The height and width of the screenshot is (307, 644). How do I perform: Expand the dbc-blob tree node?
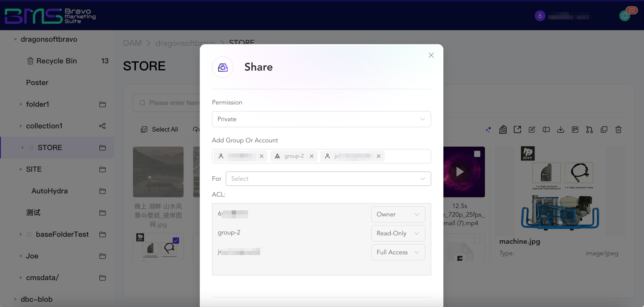pyautogui.click(x=15, y=299)
